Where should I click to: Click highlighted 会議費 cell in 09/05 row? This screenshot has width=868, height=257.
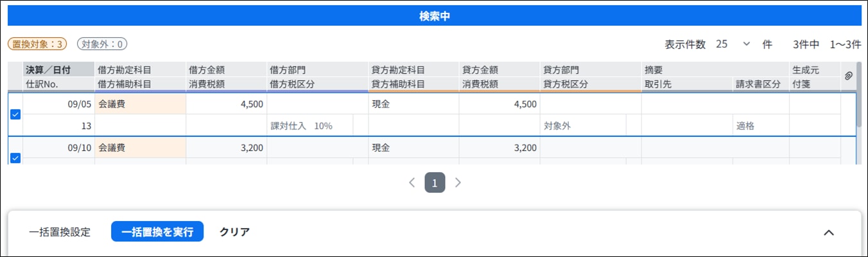140,104
